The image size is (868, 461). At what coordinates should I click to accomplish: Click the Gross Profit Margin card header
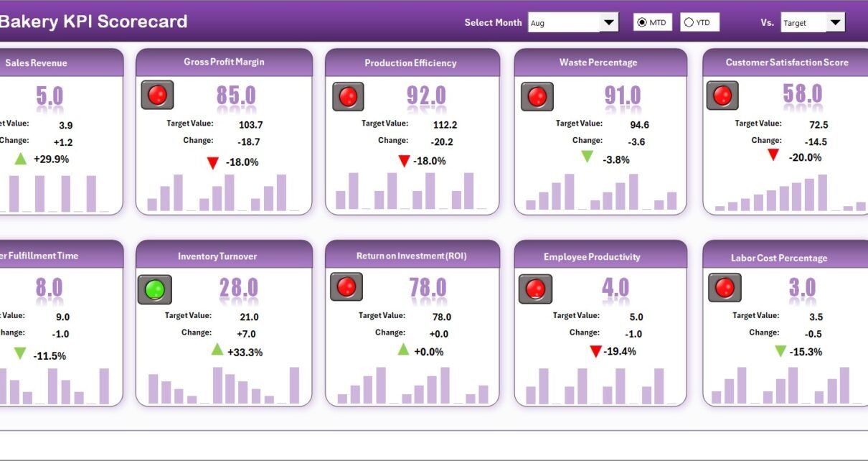(224, 62)
